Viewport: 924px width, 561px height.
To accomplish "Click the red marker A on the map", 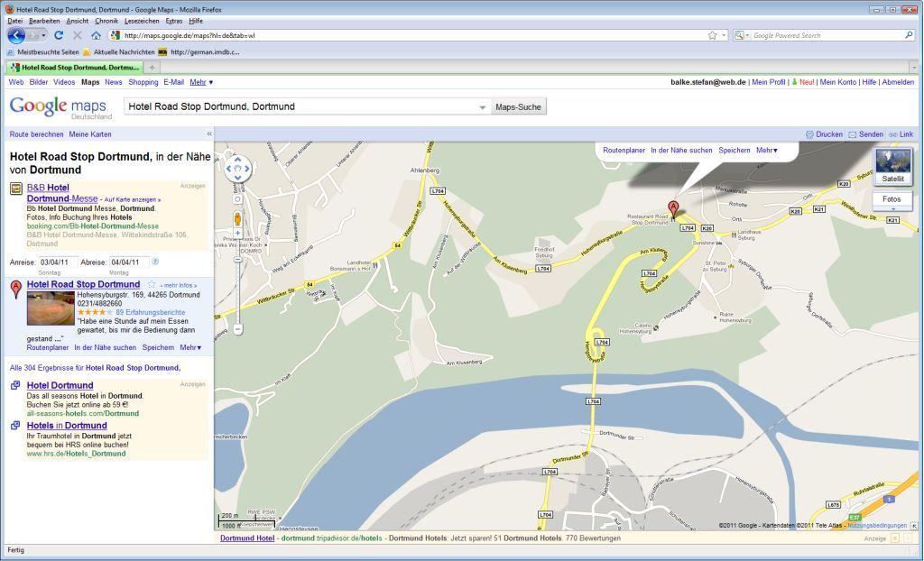I will (673, 207).
